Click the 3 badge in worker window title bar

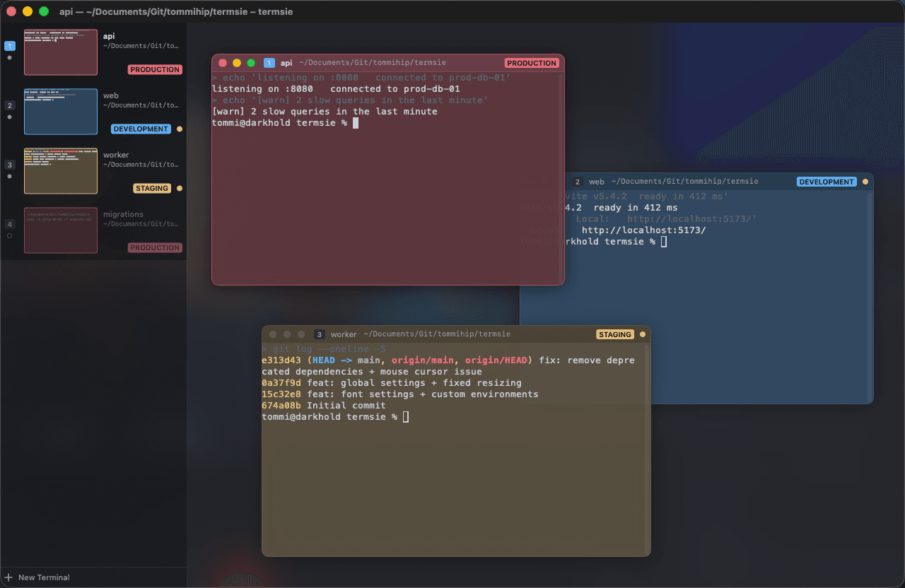[320, 334]
